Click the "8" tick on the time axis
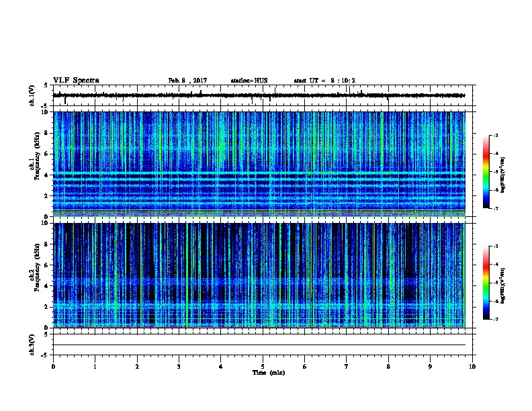This screenshot has width=532, height=411. (x=388, y=367)
